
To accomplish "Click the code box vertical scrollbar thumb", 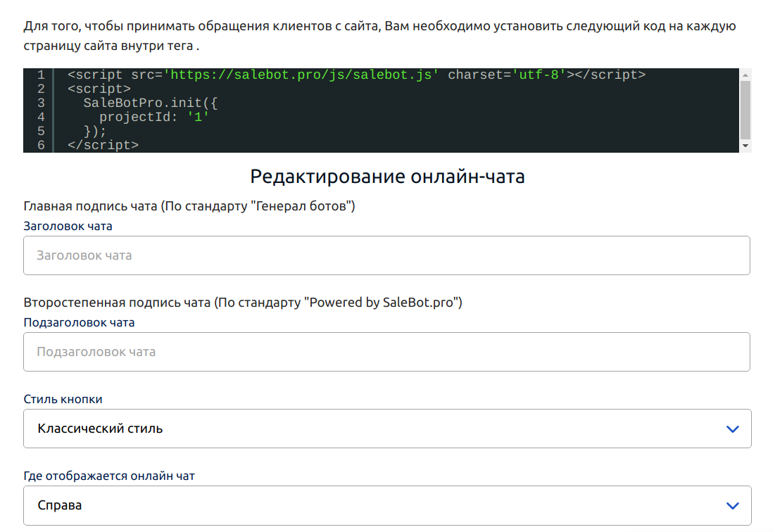I will pos(745,110).
